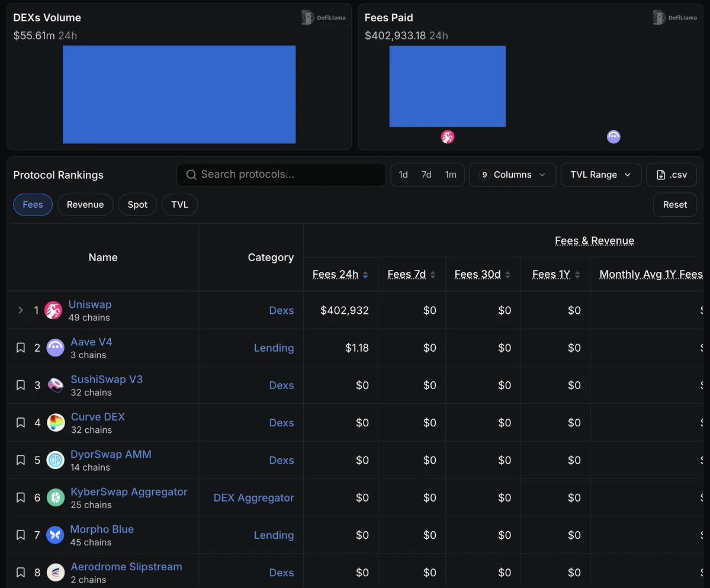Open the Uniswap protocol link
This screenshot has height=588, width=710.
point(89,304)
